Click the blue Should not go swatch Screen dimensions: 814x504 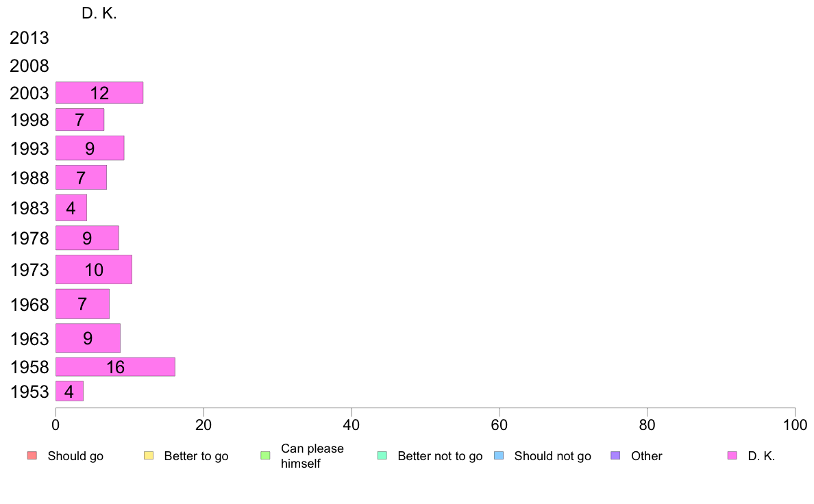(499, 456)
